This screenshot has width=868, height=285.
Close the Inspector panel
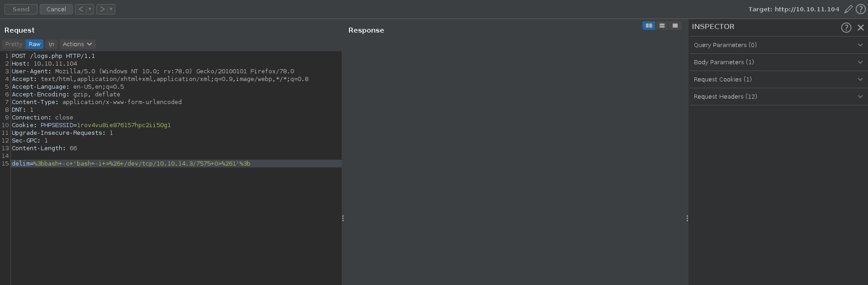click(861, 28)
